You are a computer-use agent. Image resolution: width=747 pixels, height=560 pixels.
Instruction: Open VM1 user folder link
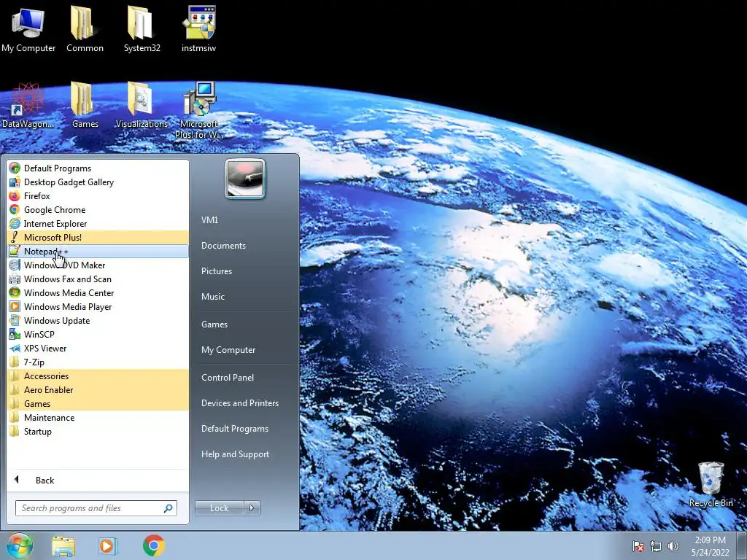click(x=245, y=220)
